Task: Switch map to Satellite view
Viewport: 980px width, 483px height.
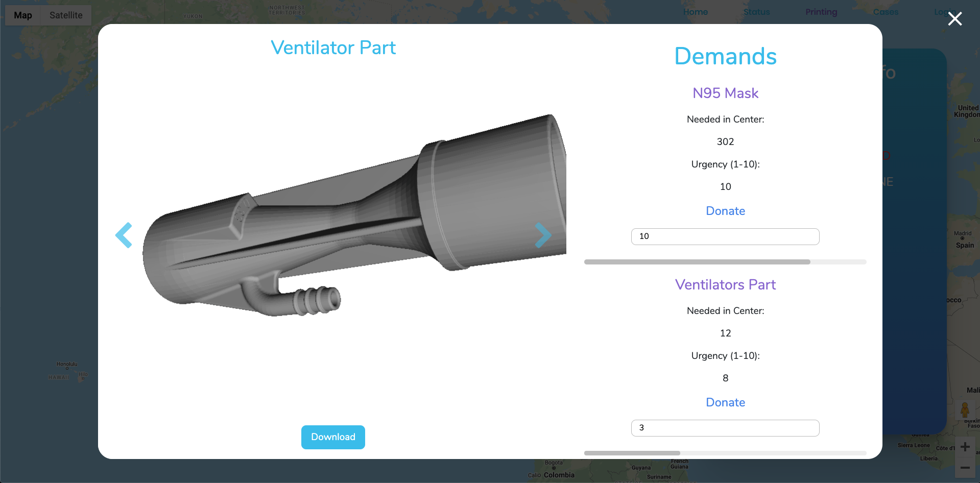Action: tap(66, 15)
